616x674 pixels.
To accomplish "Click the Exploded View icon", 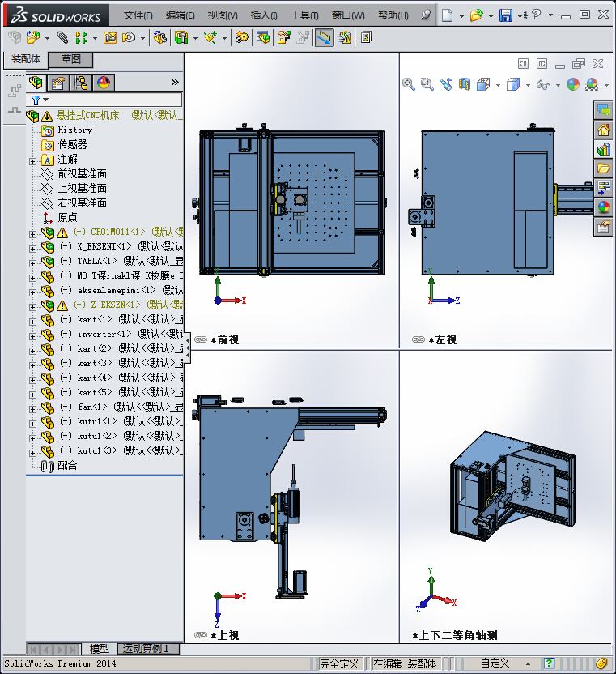I will (283, 37).
